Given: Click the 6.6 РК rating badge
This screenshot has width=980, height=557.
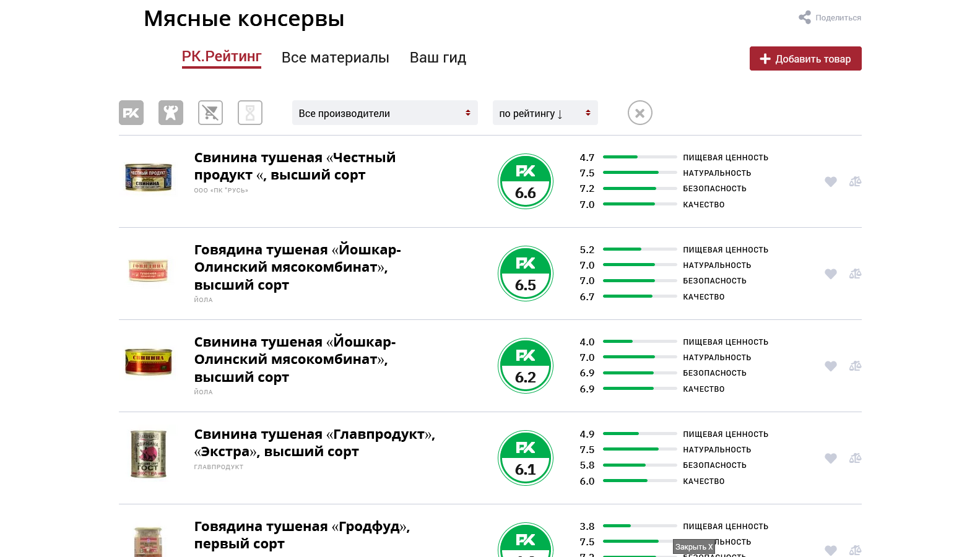Looking at the screenshot, I should 526,181.
